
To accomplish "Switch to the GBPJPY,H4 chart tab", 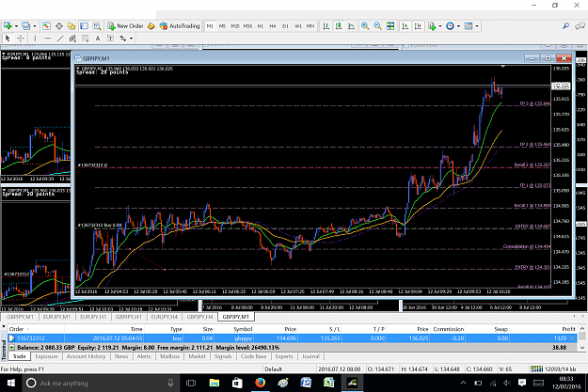I will pos(199,317).
